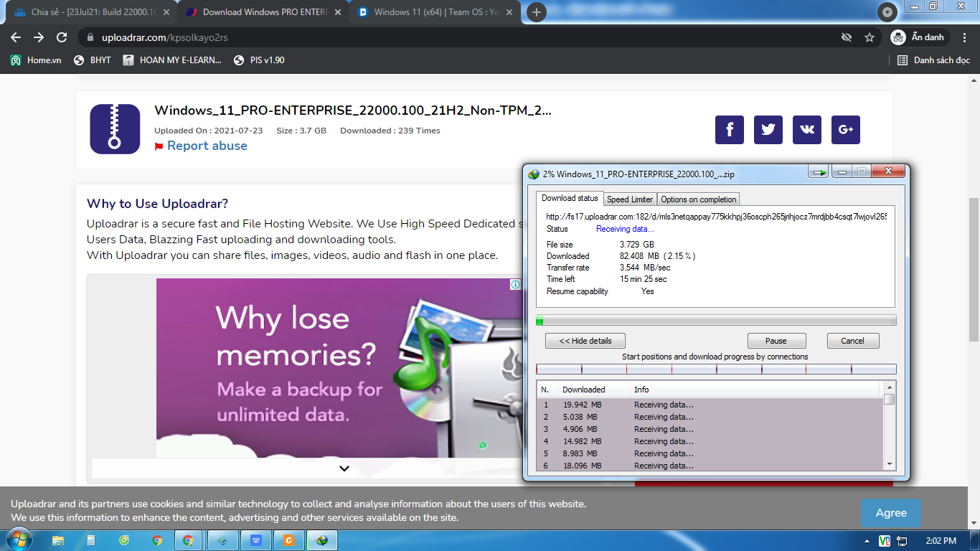Viewport: 980px width, 551px height.
Task: Expand the ad with the chevron down
Action: click(344, 468)
